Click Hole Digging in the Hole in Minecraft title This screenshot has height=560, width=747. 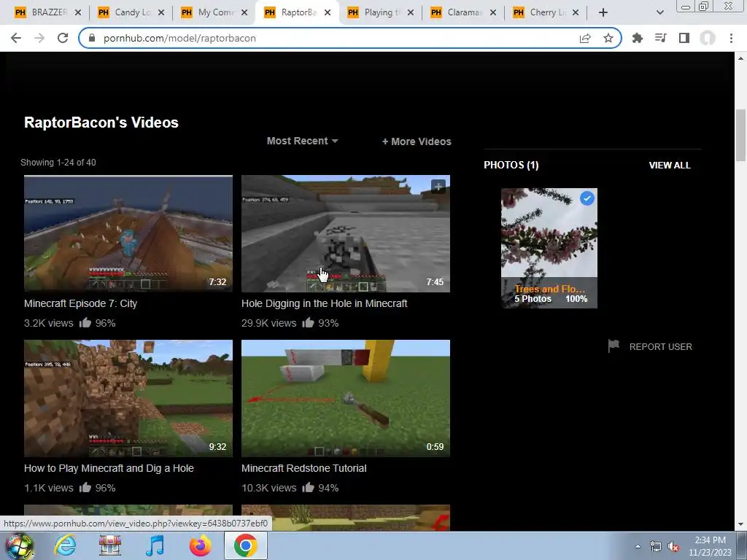point(325,303)
